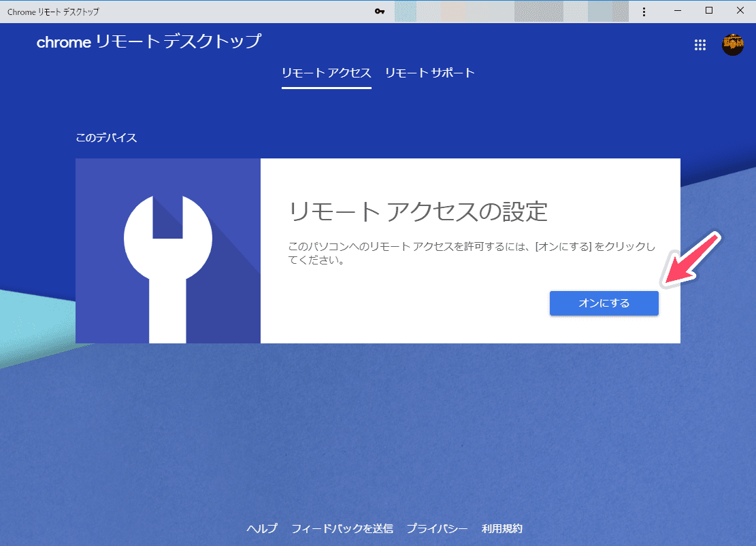The image size is (756, 546).
Task: Click the オンにする button
Action: tap(604, 303)
